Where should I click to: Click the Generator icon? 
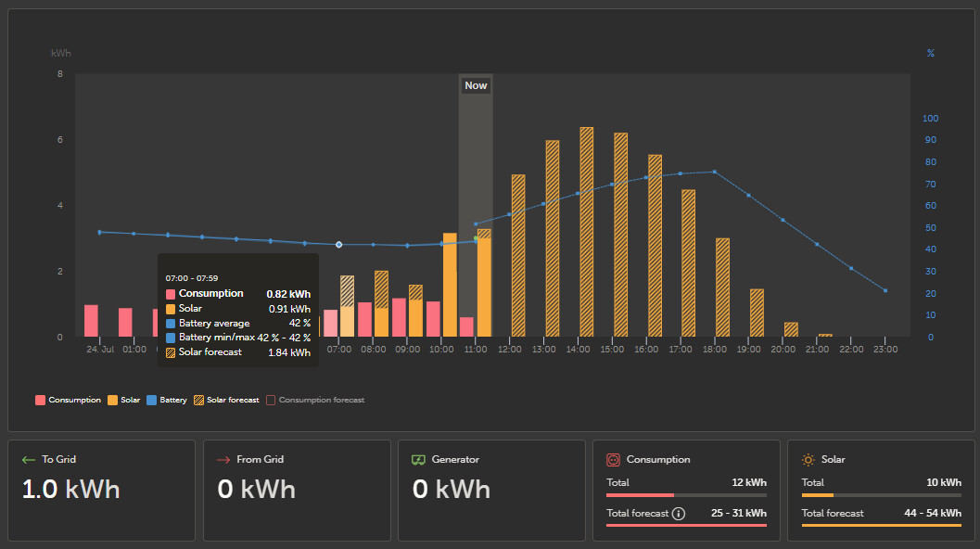418,460
